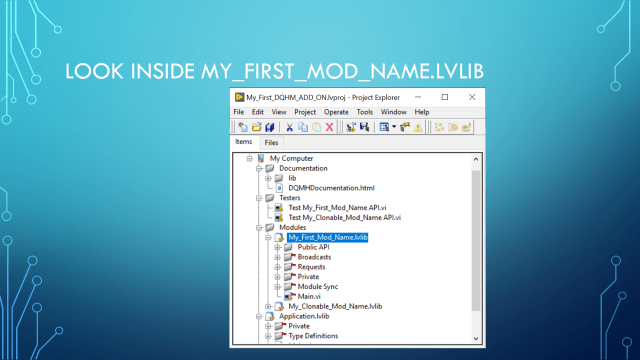Click the My Computer icon
This screenshot has width=640, height=360.
click(x=261, y=158)
